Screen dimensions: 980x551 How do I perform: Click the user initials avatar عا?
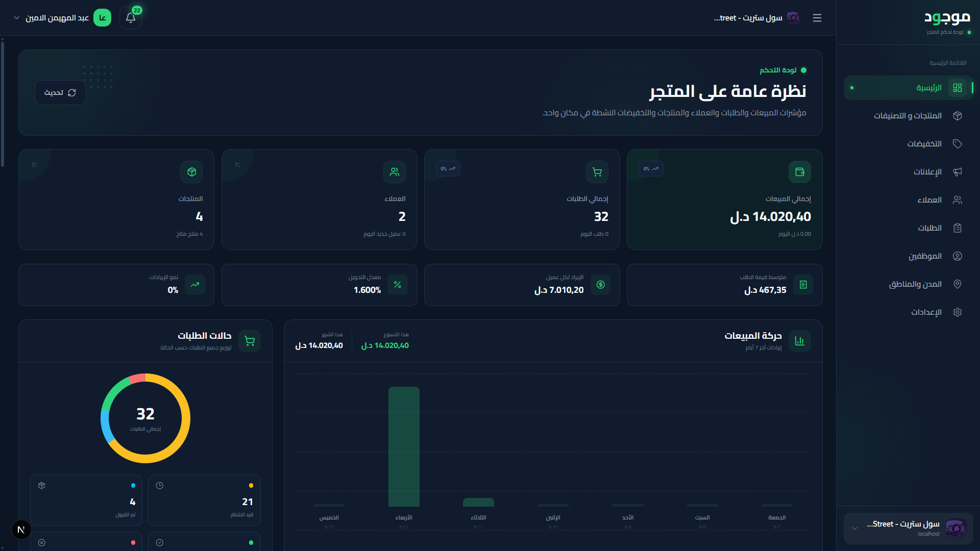102,18
